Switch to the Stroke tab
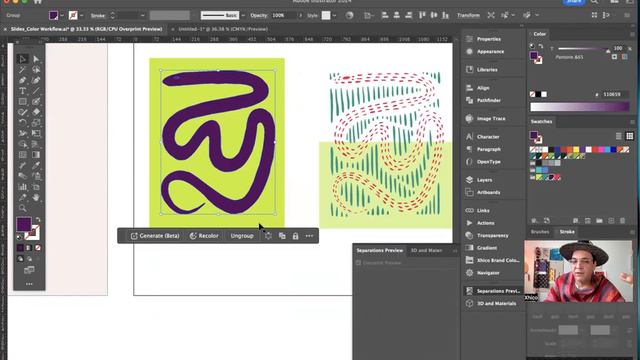The width and height of the screenshot is (640, 360). tap(567, 232)
